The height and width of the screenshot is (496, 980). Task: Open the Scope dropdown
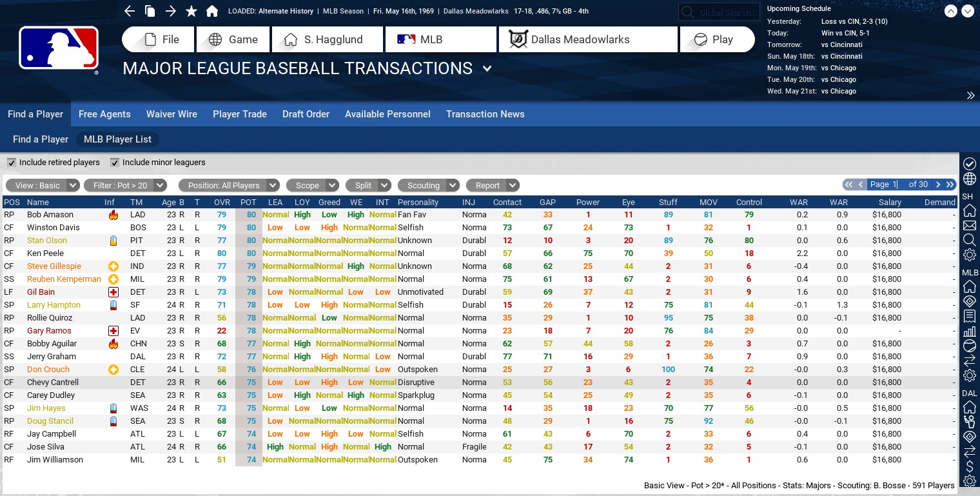(x=313, y=185)
